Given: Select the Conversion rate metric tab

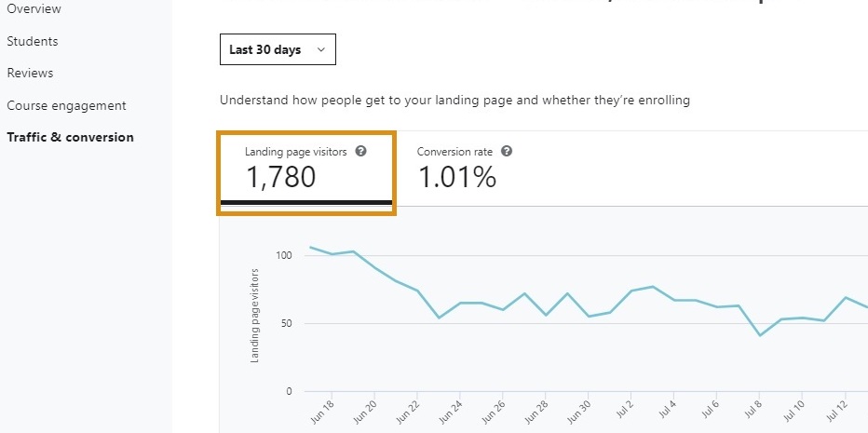Looking at the screenshot, I should pyautogui.click(x=465, y=169).
